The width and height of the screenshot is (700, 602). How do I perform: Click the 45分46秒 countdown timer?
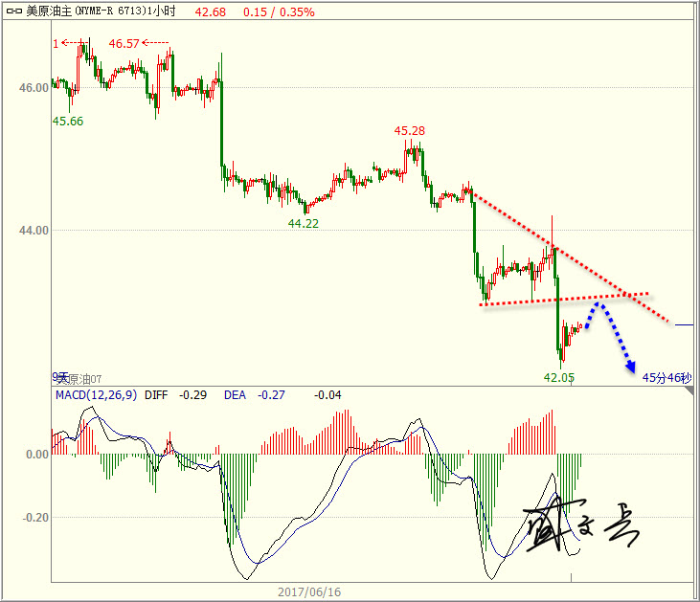(x=666, y=378)
